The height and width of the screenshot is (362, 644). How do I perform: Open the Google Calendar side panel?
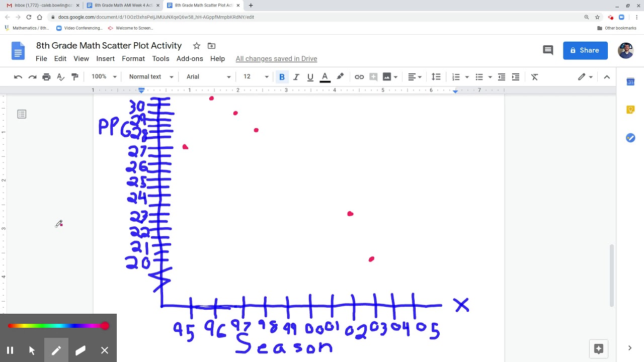point(630,82)
